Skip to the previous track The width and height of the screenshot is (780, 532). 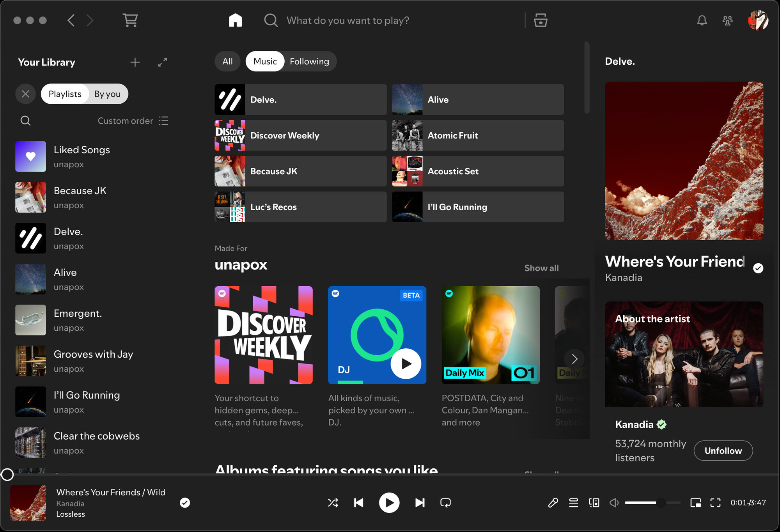tap(359, 503)
